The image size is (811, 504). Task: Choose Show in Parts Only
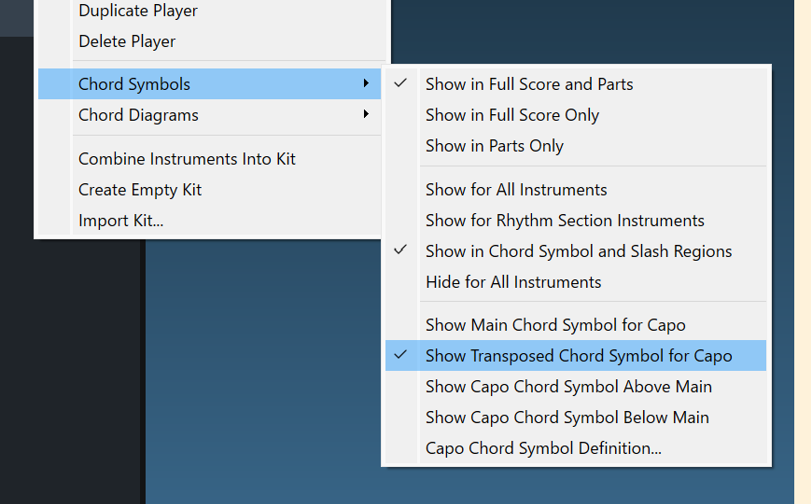point(494,146)
